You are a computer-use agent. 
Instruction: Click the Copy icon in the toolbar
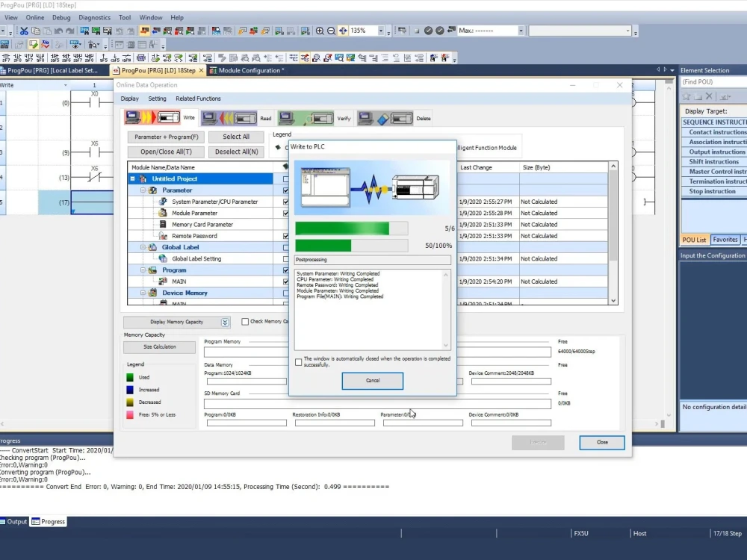[36, 31]
